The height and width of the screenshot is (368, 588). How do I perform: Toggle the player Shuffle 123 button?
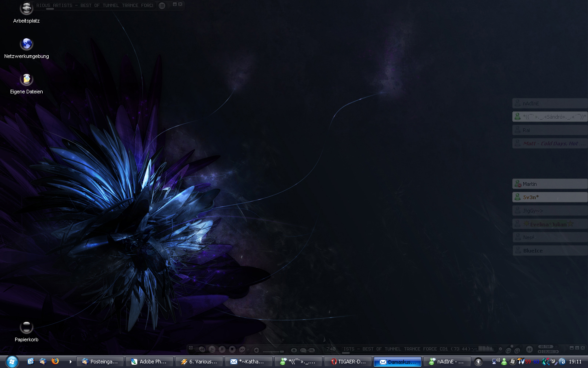pos(517,351)
